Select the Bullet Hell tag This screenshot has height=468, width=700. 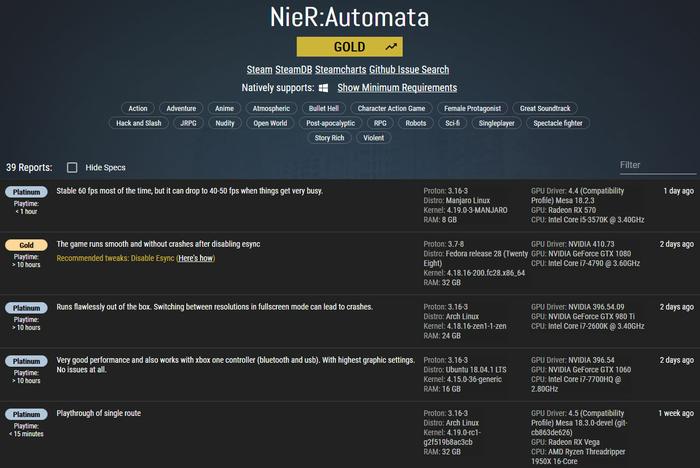pos(324,109)
